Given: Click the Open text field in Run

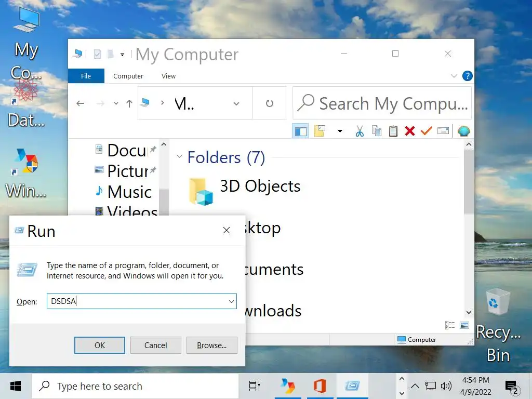Looking at the screenshot, I should (x=137, y=301).
